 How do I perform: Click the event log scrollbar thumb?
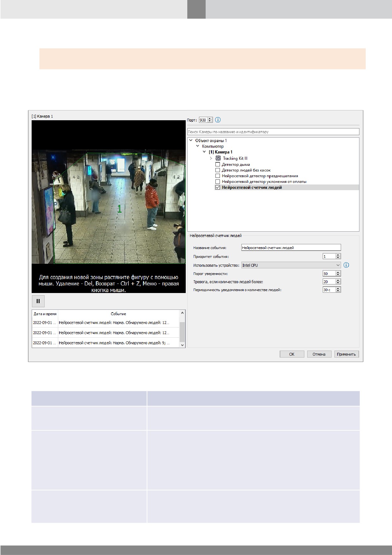[x=182, y=332]
